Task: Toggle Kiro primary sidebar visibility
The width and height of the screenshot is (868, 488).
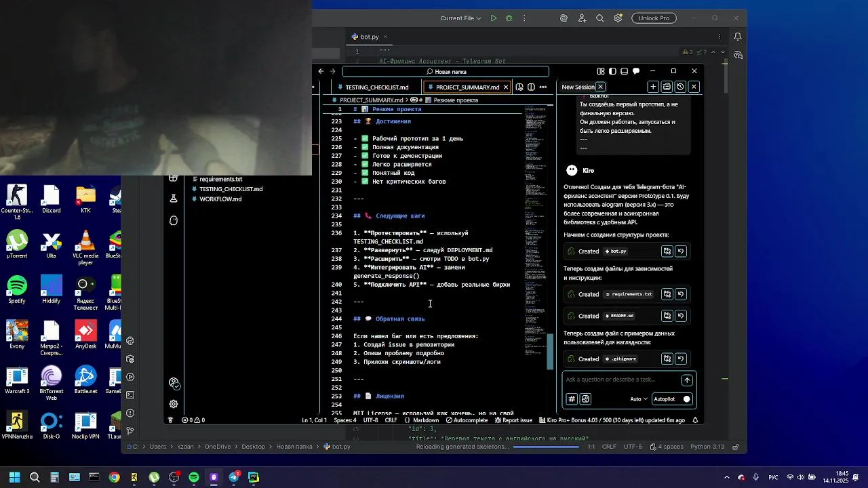Action: 612,71
